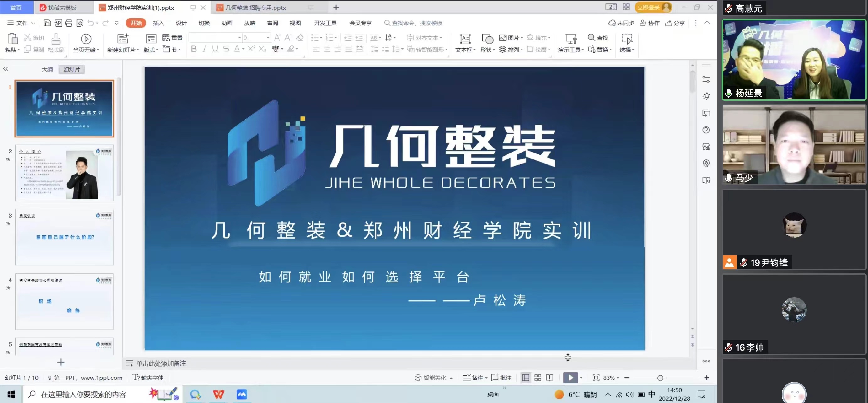The image size is (868, 403).
Task: Click the Format Painter (格式刷) icon
Action: tap(56, 43)
